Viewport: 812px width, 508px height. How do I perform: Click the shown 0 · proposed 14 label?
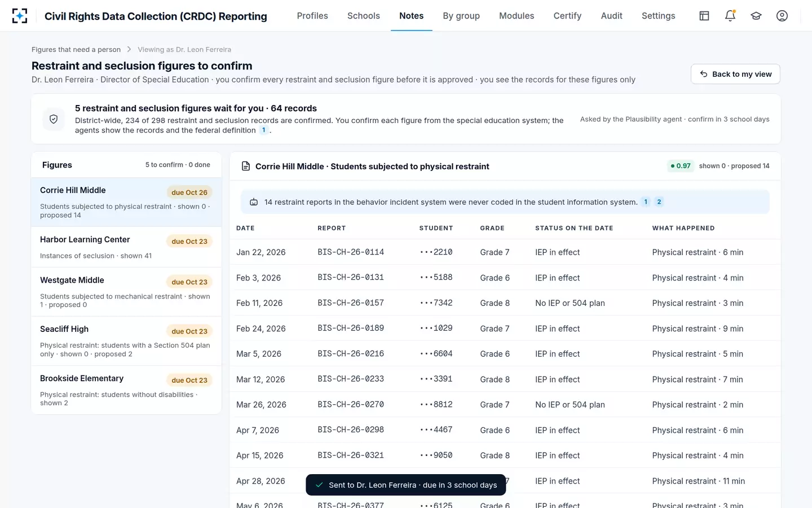[734, 166]
